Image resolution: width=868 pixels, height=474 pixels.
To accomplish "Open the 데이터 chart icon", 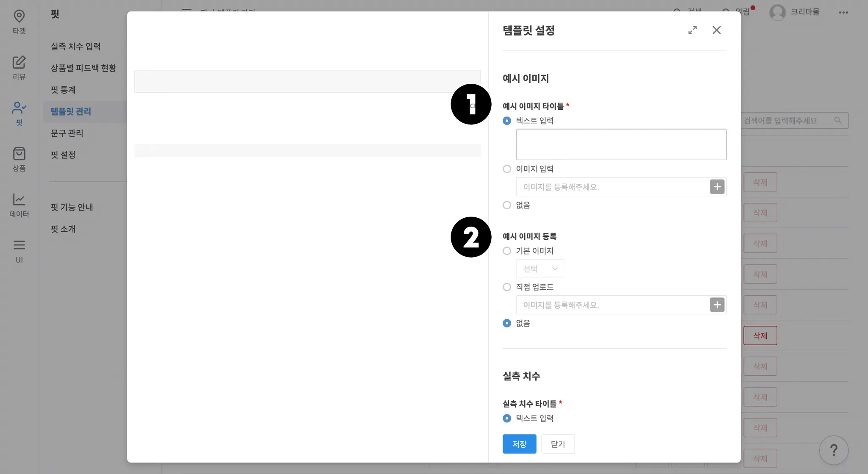I will click(19, 200).
